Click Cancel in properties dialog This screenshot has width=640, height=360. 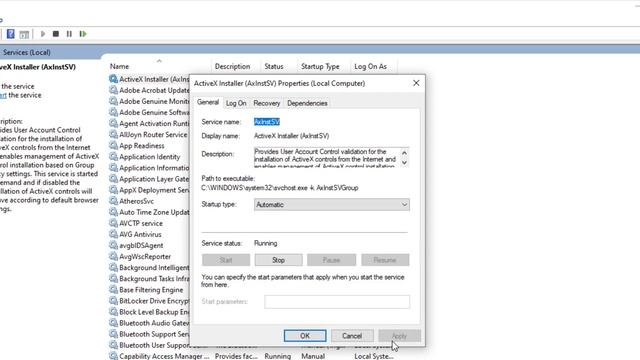click(352, 336)
